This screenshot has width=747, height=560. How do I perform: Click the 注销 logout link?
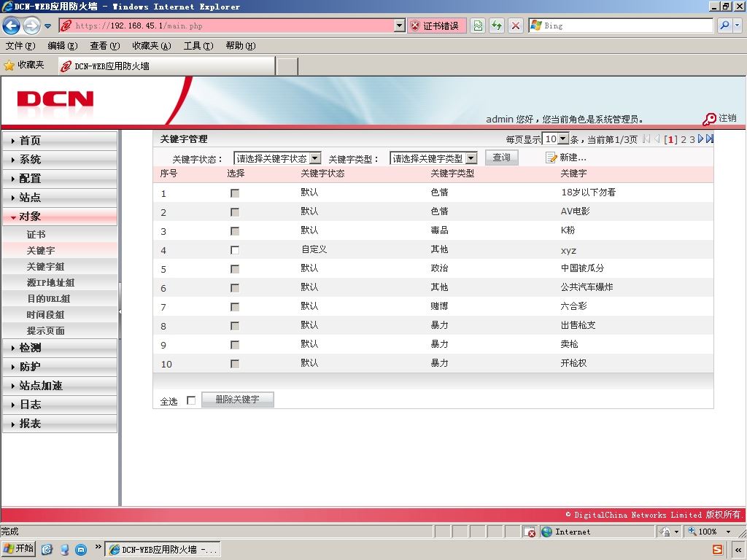point(719,119)
